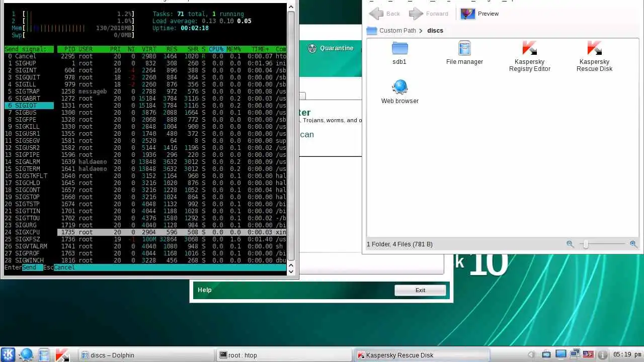Click Dolphin zoom in magnifier icon

[x=633, y=244]
